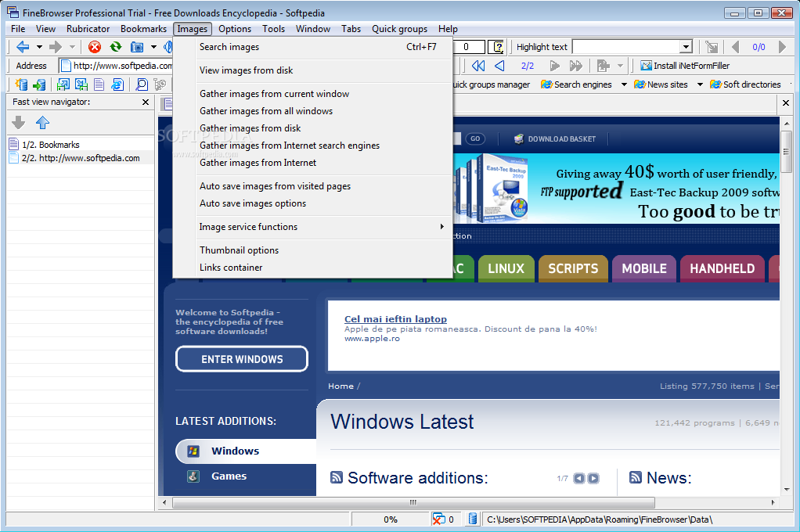Click the gray tree structure toolbar icon
Image resolution: width=800 pixels, height=532 pixels.
tap(160, 84)
